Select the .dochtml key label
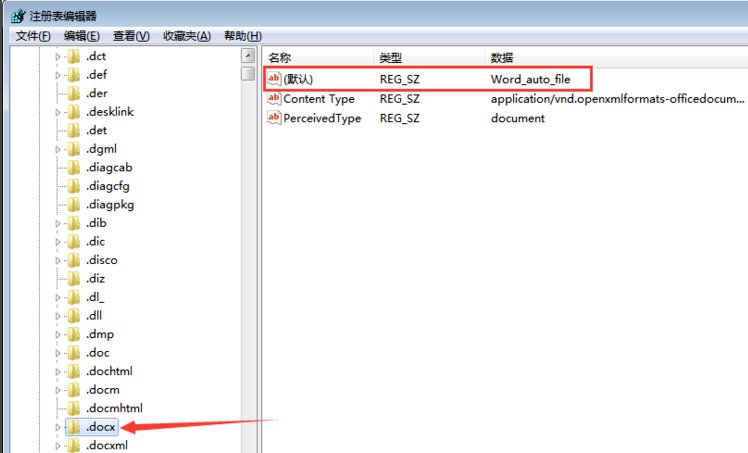 tap(109, 371)
